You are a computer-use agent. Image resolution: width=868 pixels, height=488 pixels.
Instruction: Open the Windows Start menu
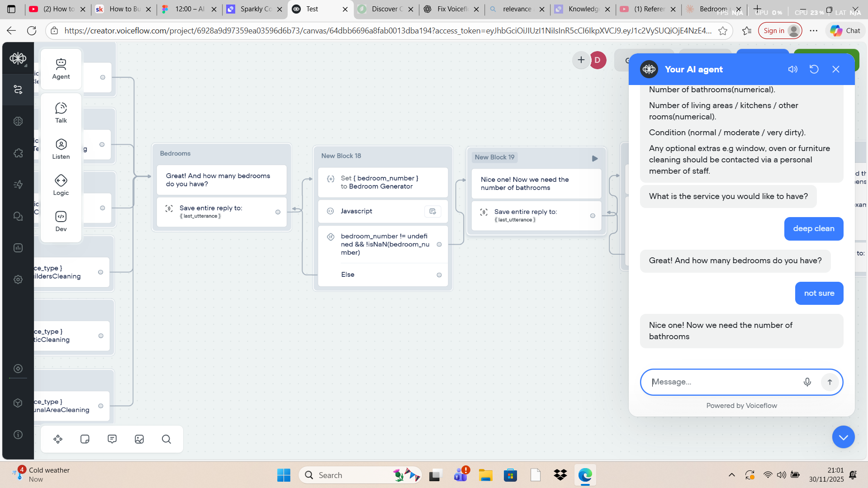pyautogui.click(x=284, y=475)
